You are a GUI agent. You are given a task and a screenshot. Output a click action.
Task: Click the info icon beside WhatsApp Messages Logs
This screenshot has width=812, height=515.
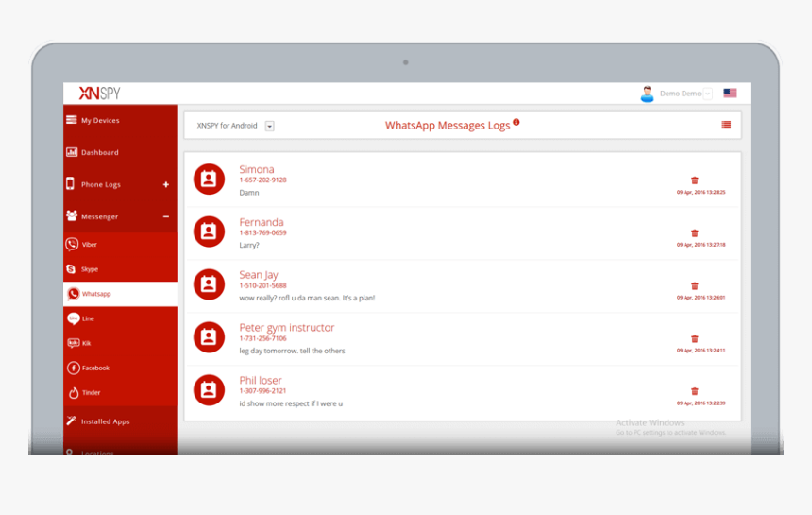[x=516, y=122]
